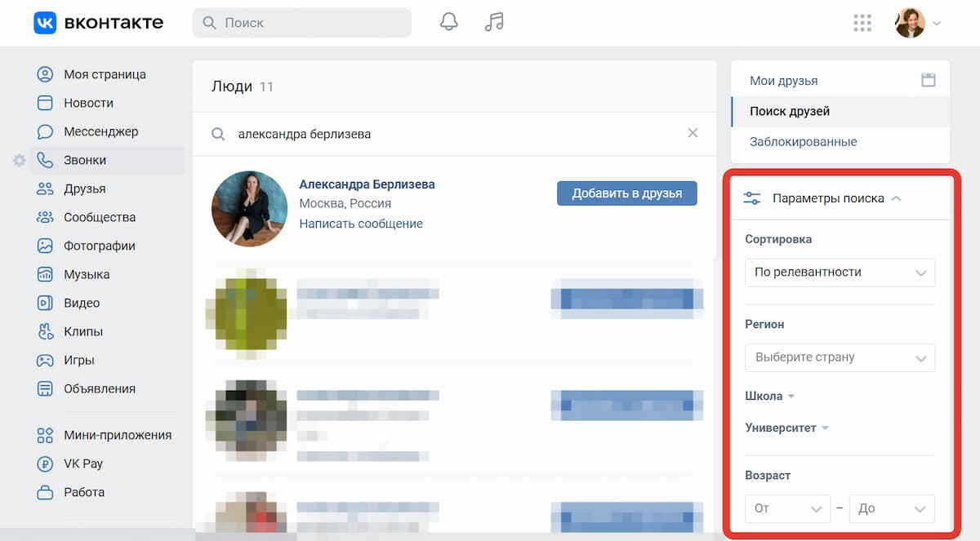
Task: Click the Написать сообщение link
Action: pyautogui.click(x=361, y=224)
